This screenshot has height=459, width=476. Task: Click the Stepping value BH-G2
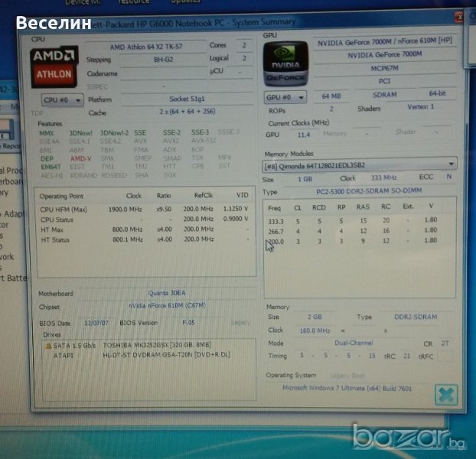click(163, 60)
